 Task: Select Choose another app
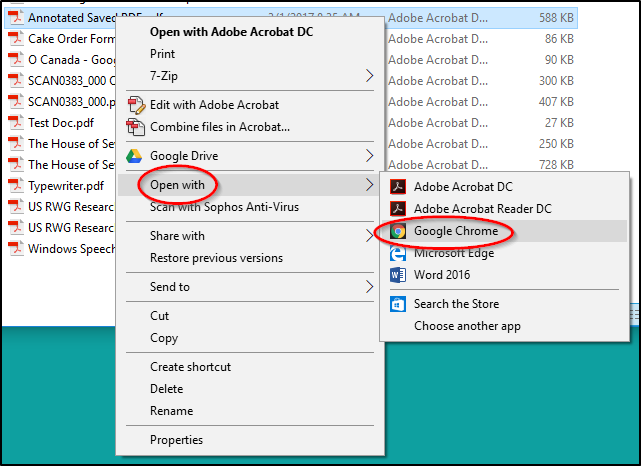click(x=467, y=326)
